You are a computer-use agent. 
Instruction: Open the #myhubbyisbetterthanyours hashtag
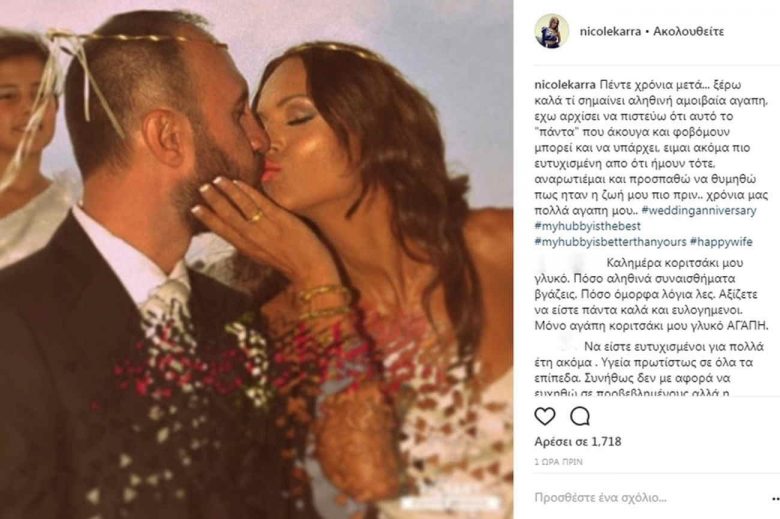coord(610,242)
